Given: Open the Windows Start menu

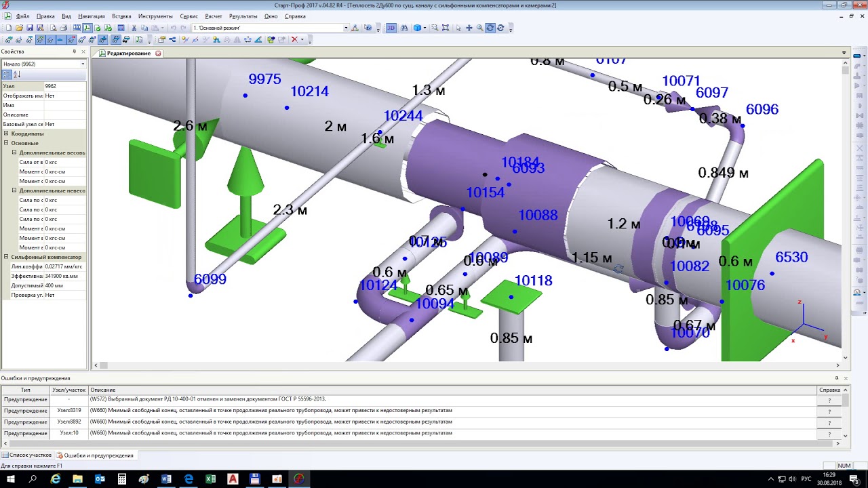Looking at the screenshot, I should 11,479.
